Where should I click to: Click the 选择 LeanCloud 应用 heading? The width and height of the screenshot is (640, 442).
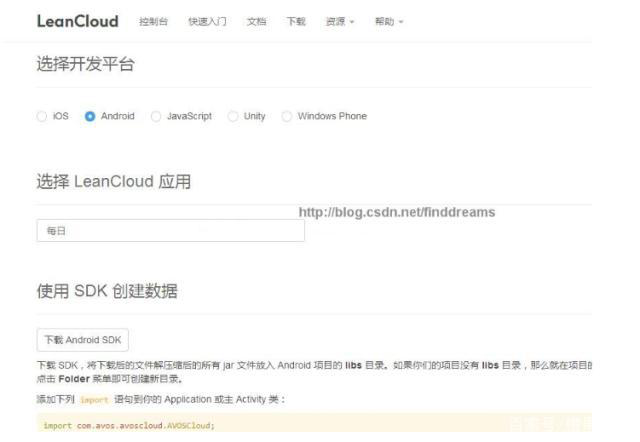tap(114, 182)
